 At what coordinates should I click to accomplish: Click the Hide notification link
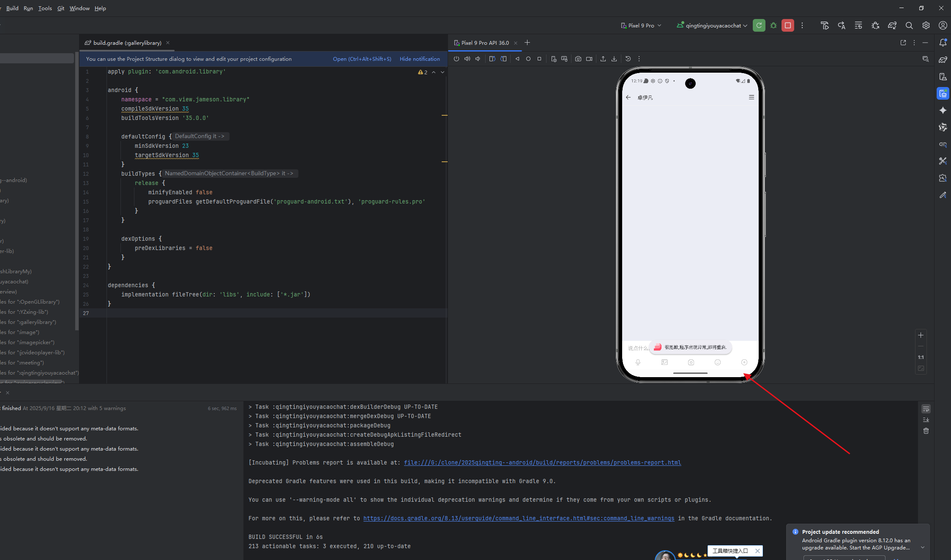(420, 59)
